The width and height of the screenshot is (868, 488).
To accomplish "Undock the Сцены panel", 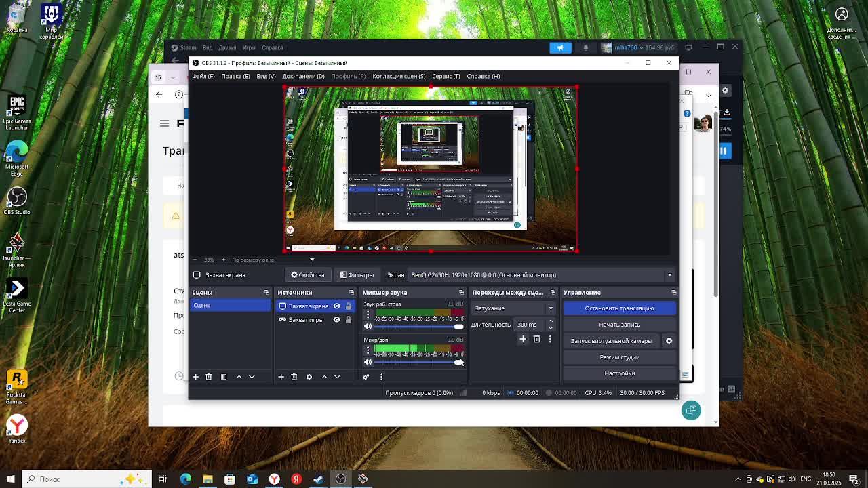I will pyautogui.click(x=267, y=293).
